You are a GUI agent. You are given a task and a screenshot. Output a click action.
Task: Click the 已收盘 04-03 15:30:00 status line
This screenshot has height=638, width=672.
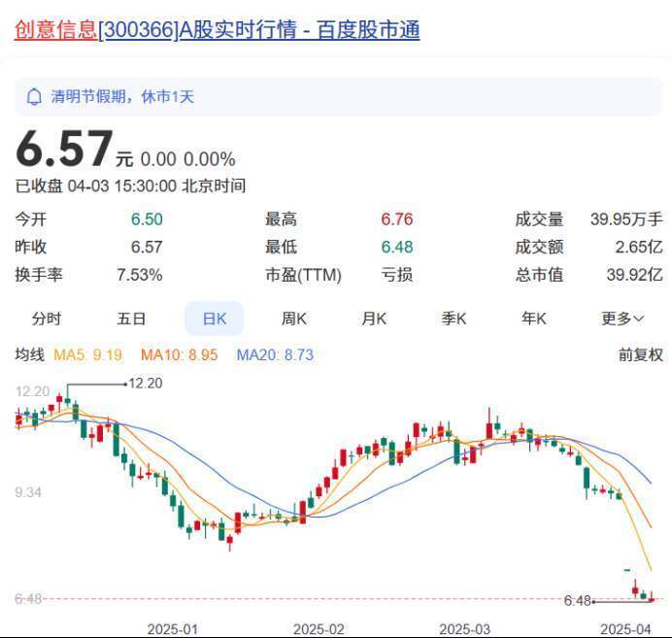(x=130, y=185)
